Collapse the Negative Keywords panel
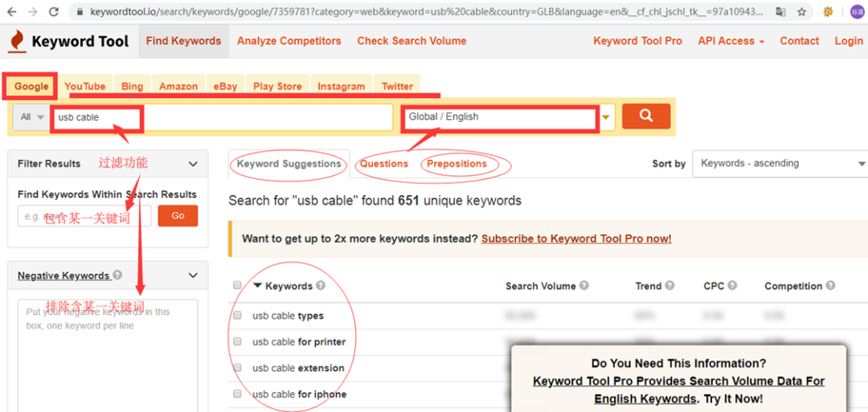 click(193, 275)
